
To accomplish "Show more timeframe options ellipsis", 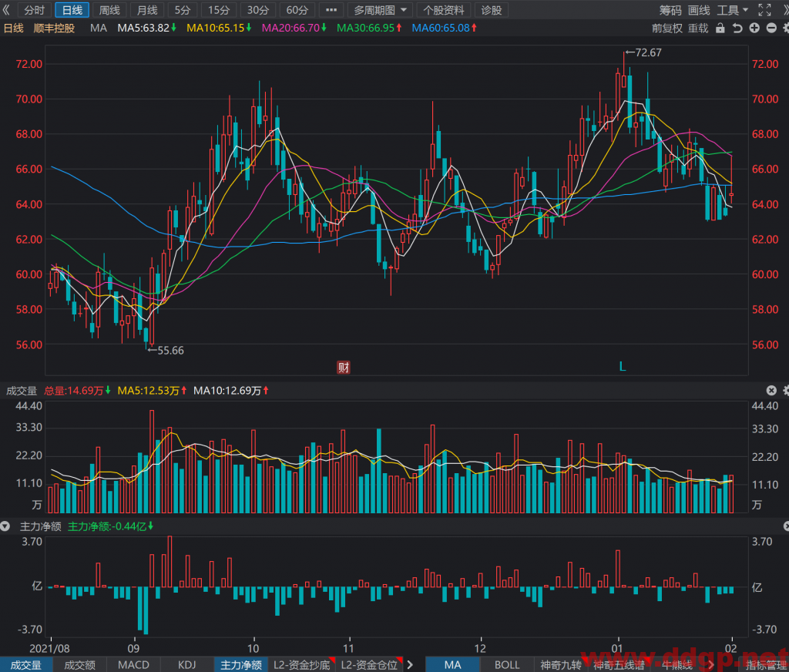I will (331, 10).
